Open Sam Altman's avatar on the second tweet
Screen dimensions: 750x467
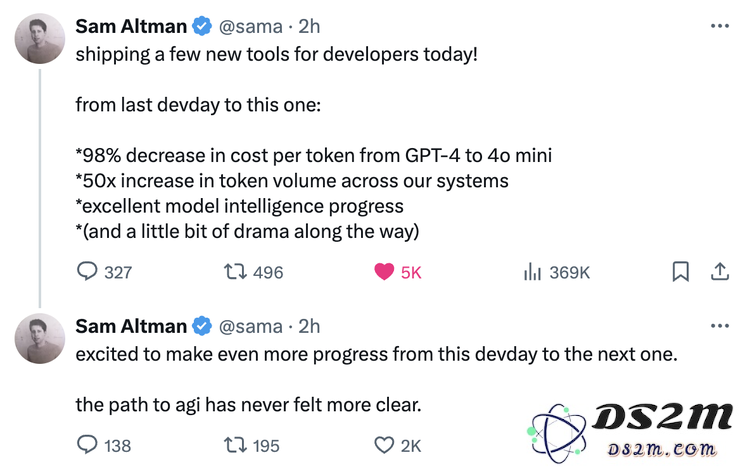[x=40, y=338]
